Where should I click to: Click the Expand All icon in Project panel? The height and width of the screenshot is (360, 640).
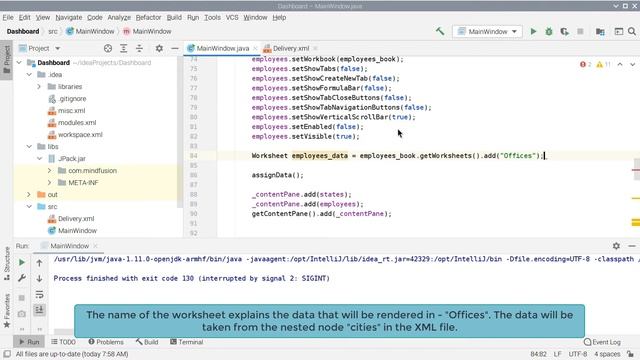click(x=124, y=48)
